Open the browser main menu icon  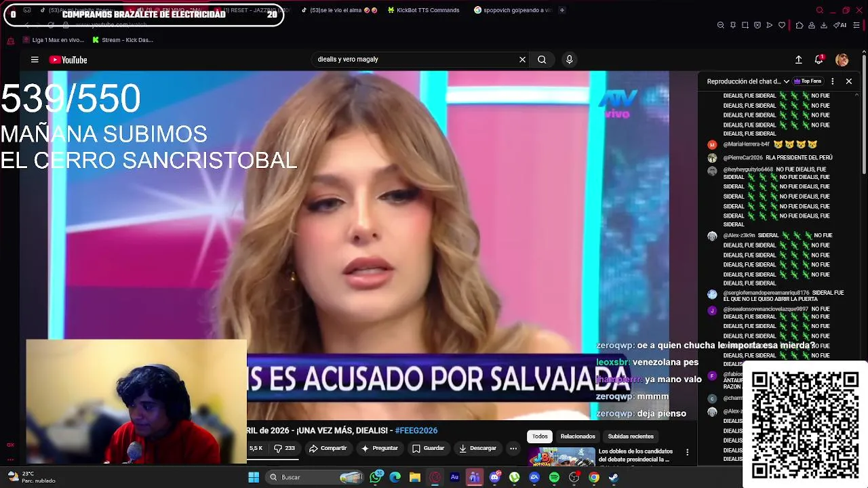856,25
